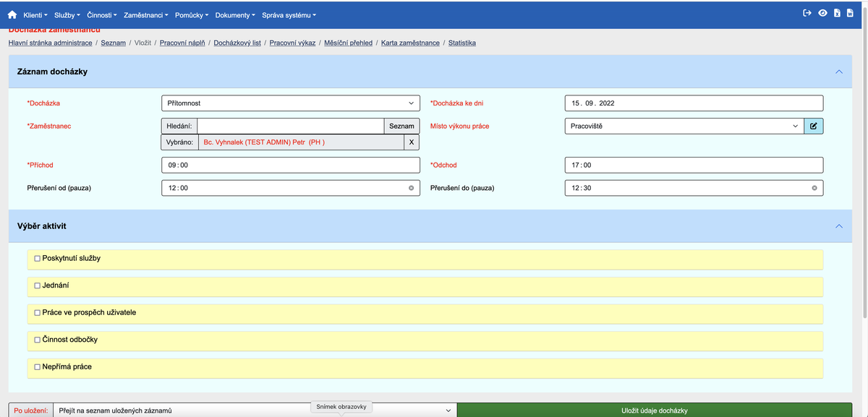Tick the Nepřímá práce checkbox
Viewport: 868px width, 417px height.
pos(37,366)
